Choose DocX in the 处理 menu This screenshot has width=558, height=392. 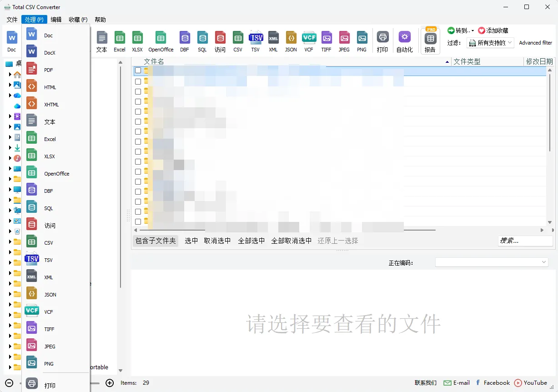[x=56, y=53]
